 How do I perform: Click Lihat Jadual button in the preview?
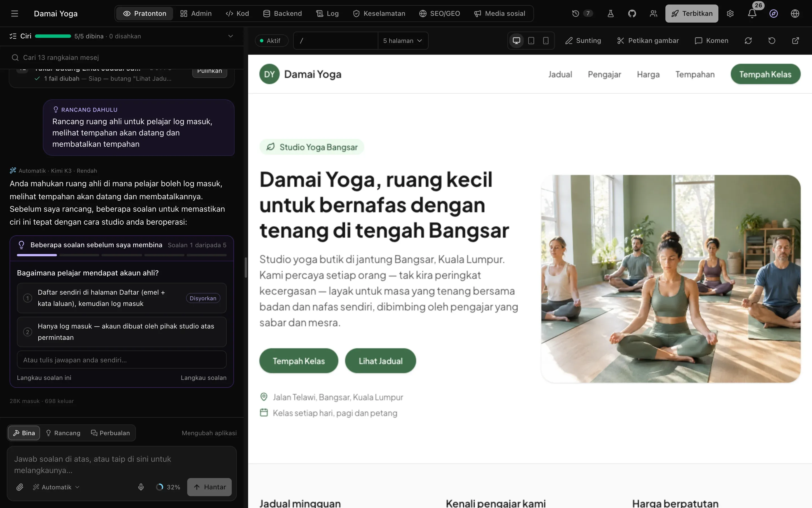[x=381, y=361]
